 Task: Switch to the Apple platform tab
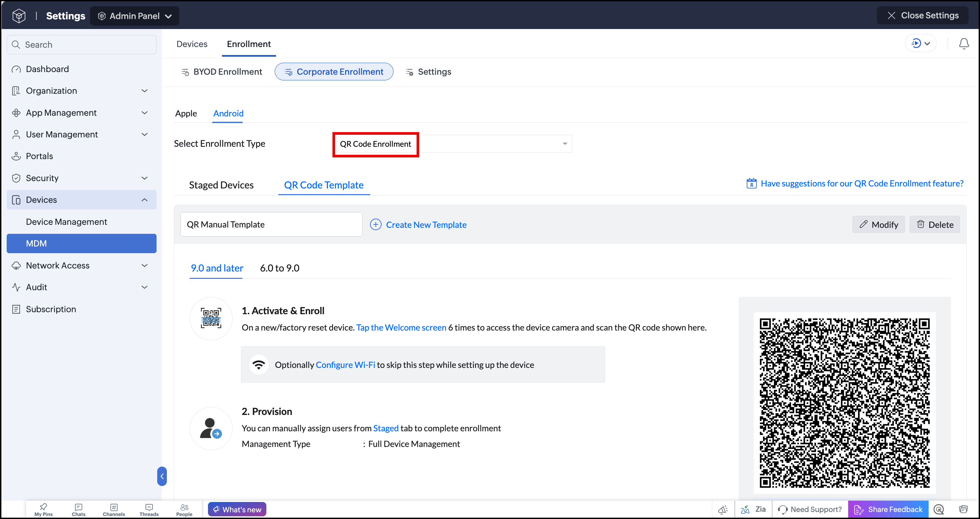point(186,113)
